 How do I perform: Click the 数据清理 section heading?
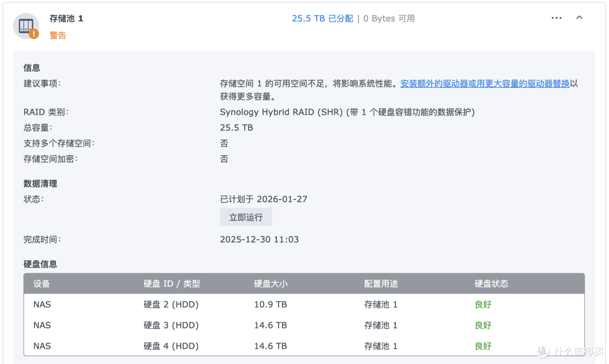(x=40, y=184)
